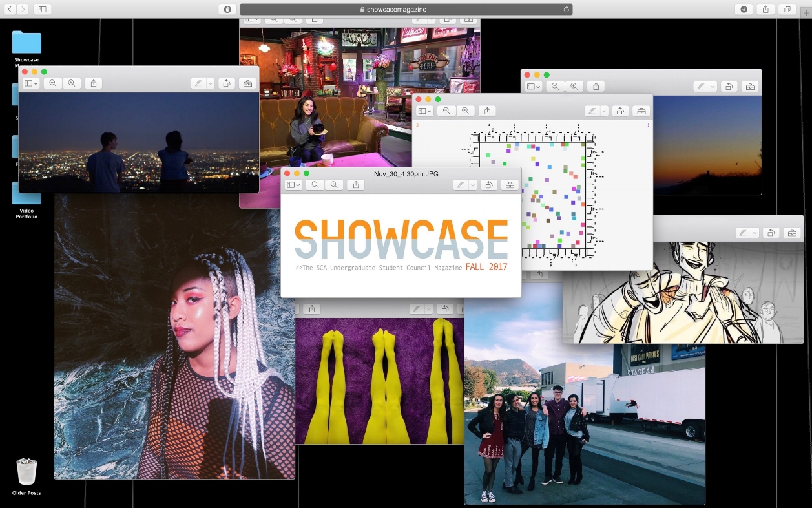Show the browser sidebar
This screenshot has height=508, width=812.
tap(43, 9)
